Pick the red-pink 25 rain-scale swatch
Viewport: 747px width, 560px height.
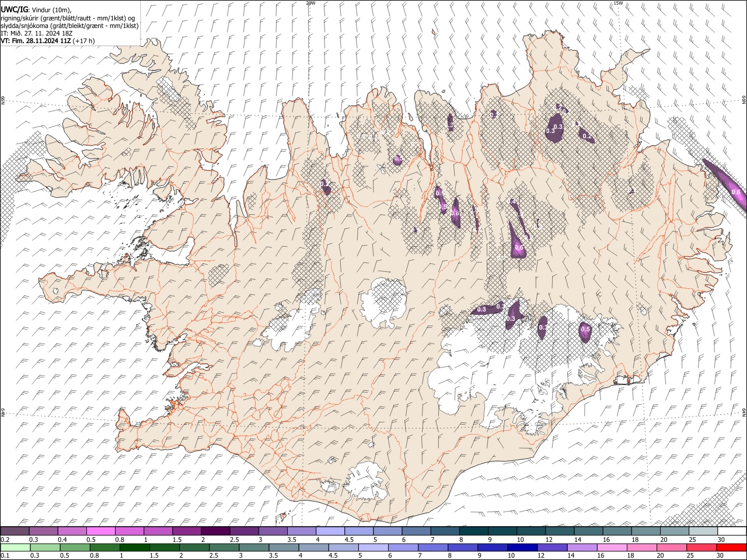coord(702,547)
